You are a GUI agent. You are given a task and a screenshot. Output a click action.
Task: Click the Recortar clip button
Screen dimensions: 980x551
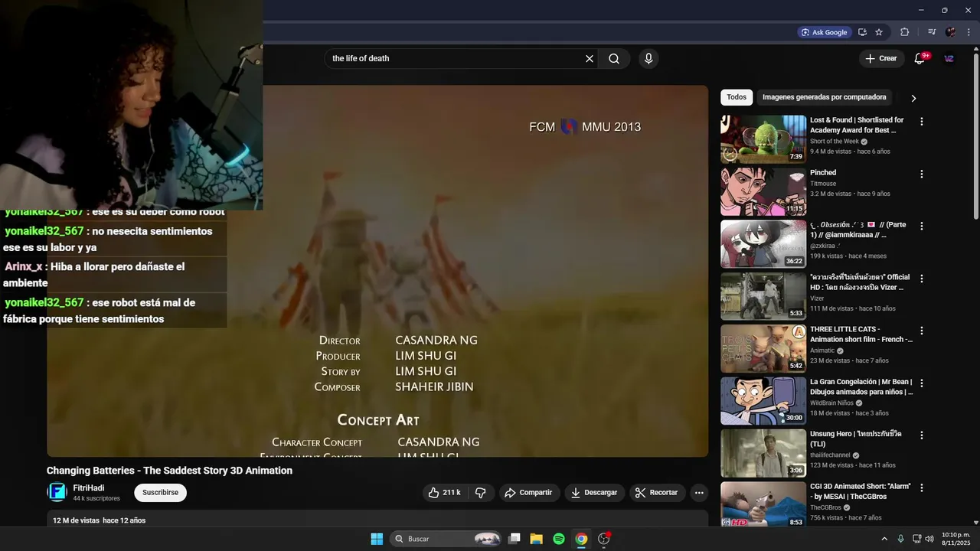[657, 493]
